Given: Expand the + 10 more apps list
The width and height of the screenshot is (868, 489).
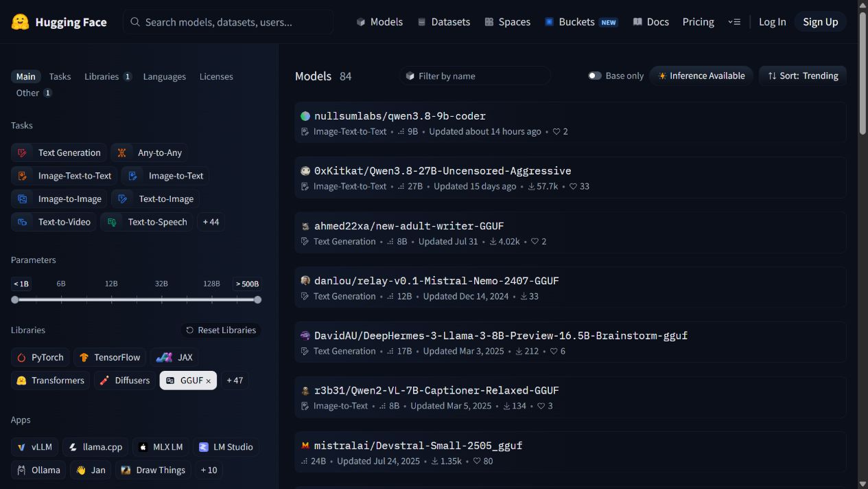Looking at the screenshot, I should (209, 470).
